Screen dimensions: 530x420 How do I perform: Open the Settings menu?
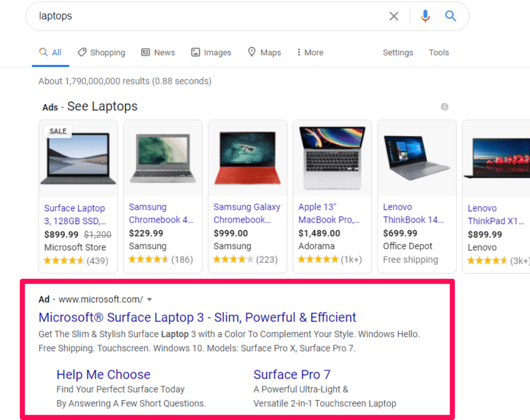pyautogui.click(x=398, y=52)
